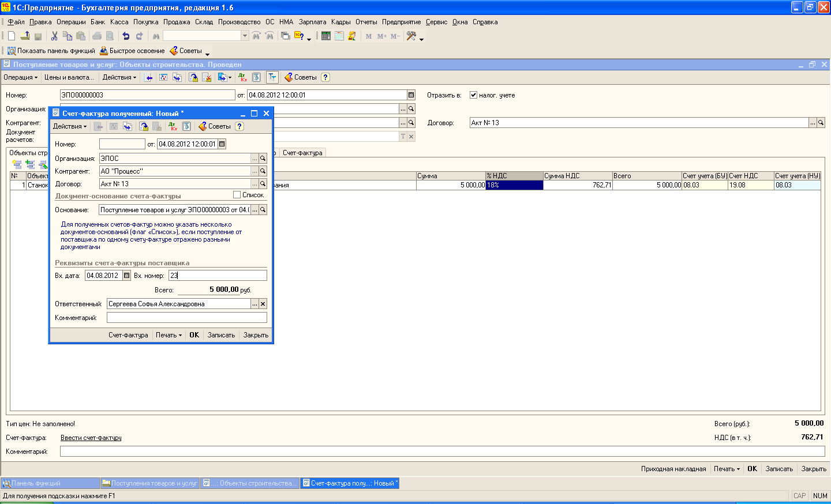Click the enter-on-basis icon in invoice dialog toolbar
Screen dimensions: 831x504
(x=143, y=126)
